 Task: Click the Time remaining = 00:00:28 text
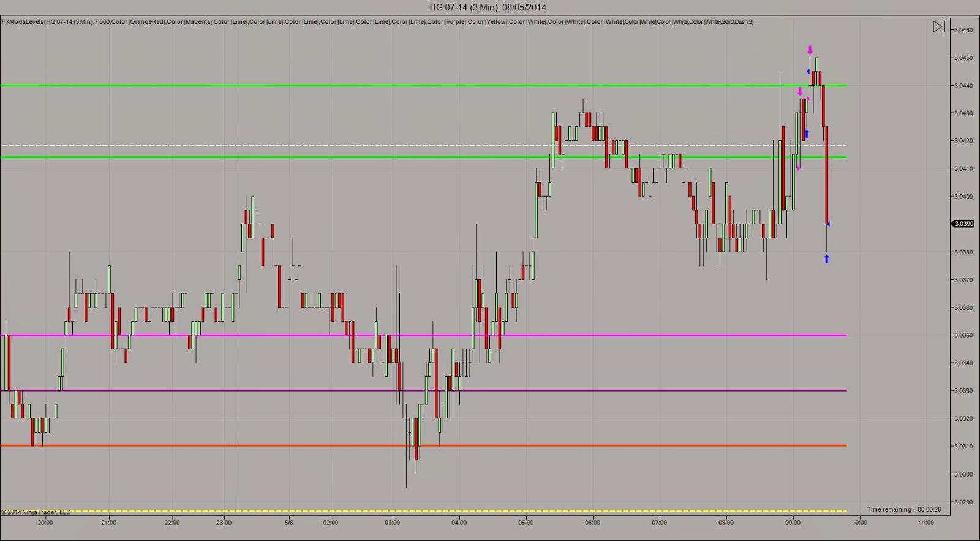903,509
